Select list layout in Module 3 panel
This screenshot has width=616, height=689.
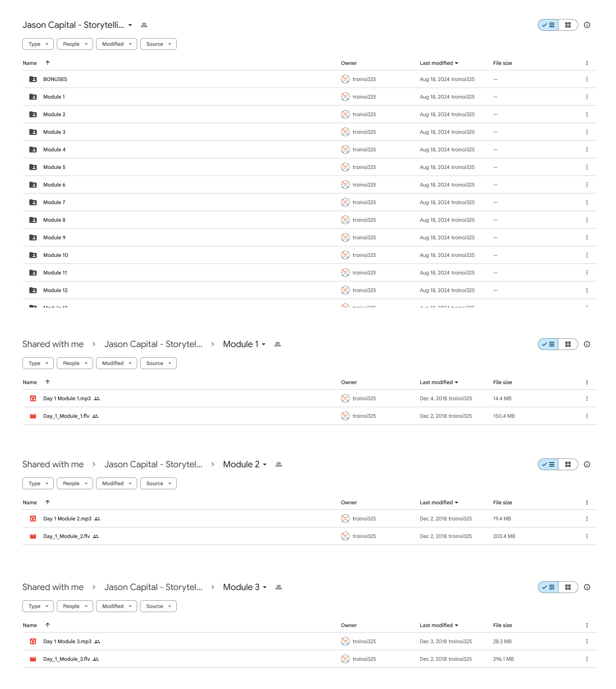click(x=548, y=587)
